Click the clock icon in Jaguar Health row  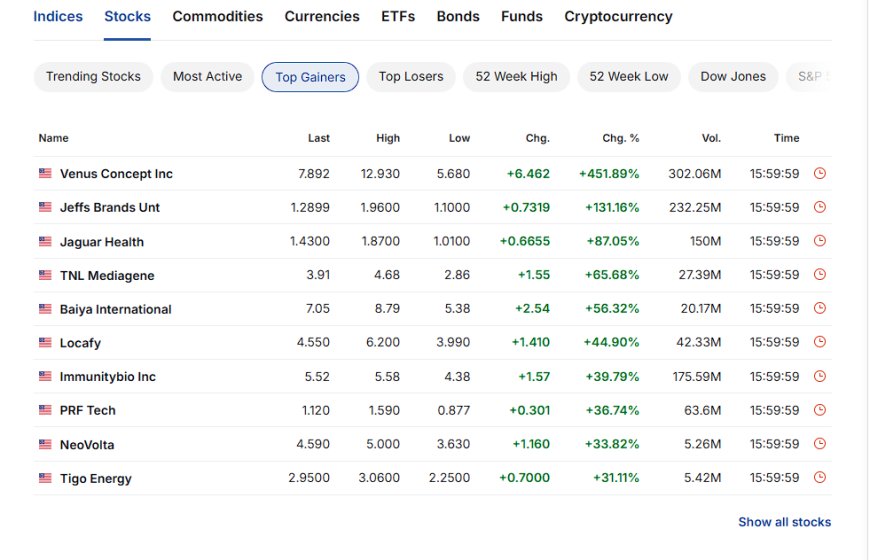pyautogui.click(x=820, y=241)
